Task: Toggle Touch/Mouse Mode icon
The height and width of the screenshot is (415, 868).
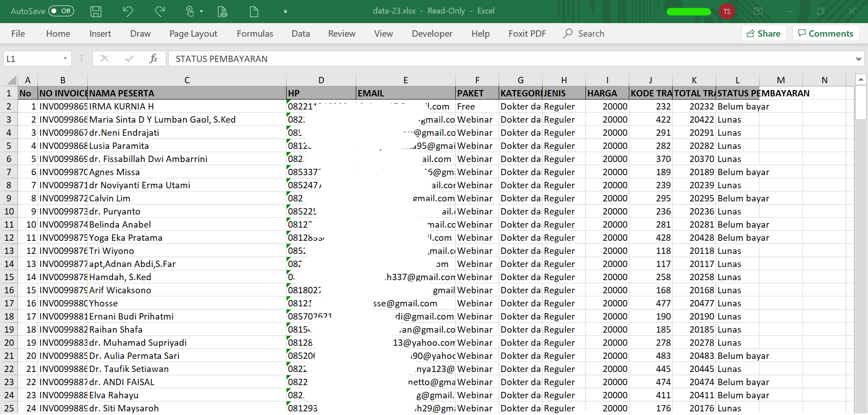Action: (x=190, y=11)
